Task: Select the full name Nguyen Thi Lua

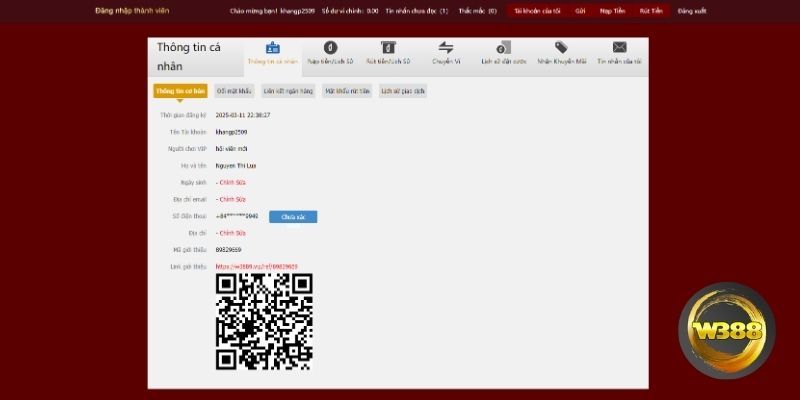Action: click(x=236, y=166)
